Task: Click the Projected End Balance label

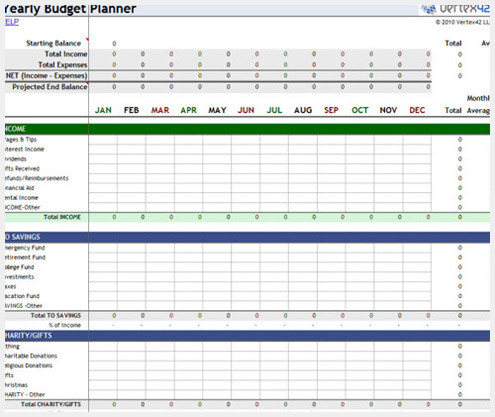Action: click(50, 87)
